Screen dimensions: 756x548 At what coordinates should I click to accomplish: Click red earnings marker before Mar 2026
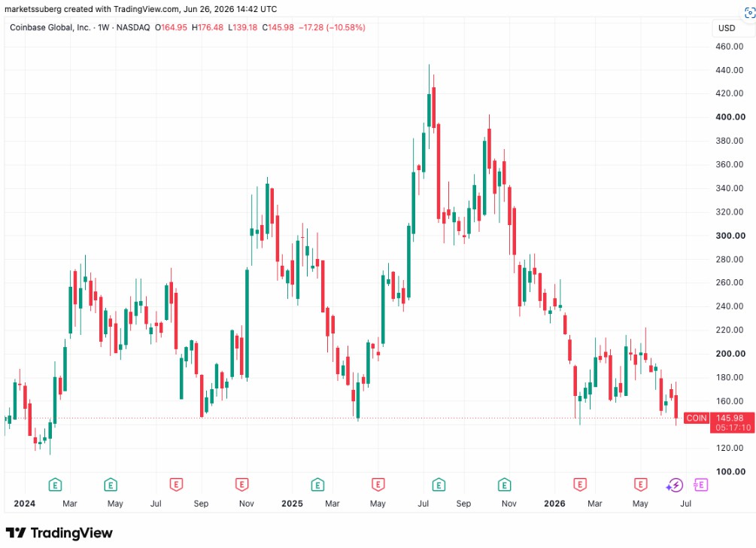pos(579,484)
